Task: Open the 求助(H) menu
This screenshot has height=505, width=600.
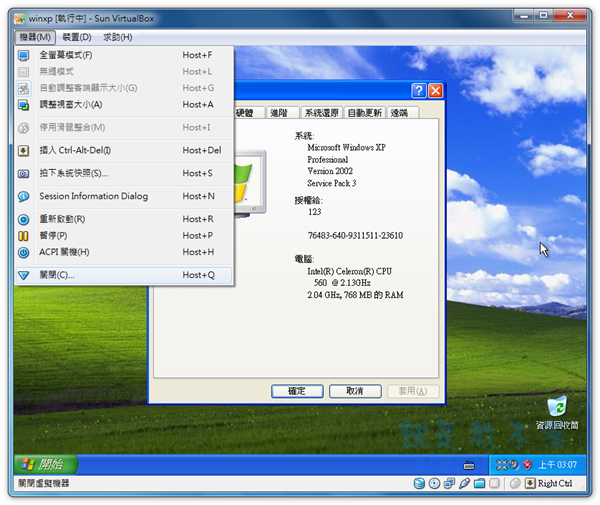Action: click(118, 37)
